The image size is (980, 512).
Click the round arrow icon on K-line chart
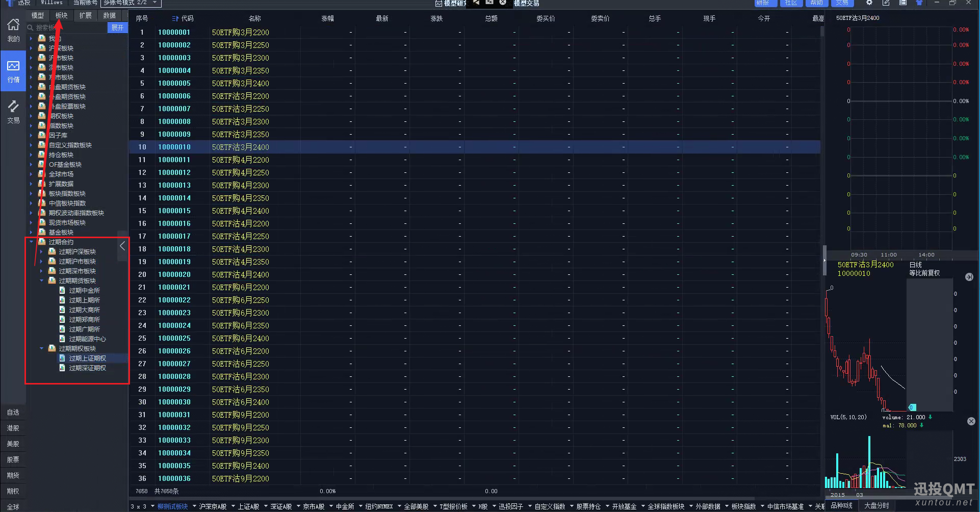click(x=969, y=277)
